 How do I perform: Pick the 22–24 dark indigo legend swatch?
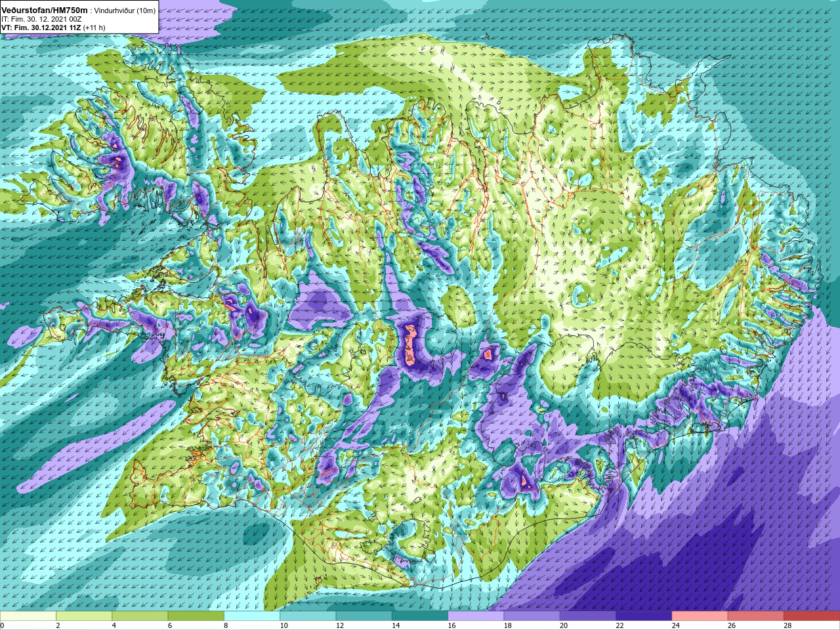click(x=644, y=616)
